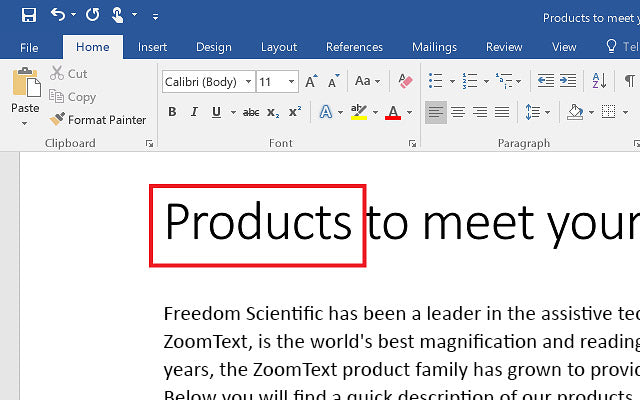The height and width of the screenshot is (400, 640).
Task: Open the font size dropdown
Action: click(292, 82)
